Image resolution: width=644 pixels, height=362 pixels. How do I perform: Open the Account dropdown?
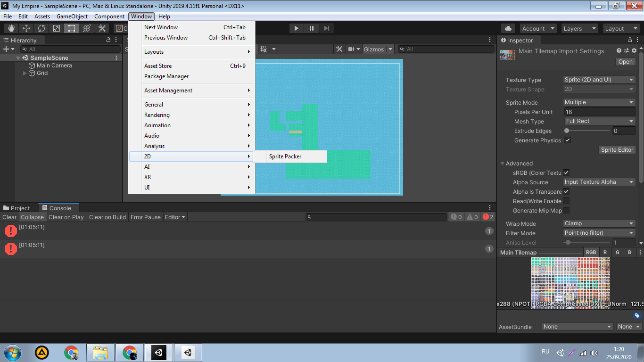(x=538, y=28)
